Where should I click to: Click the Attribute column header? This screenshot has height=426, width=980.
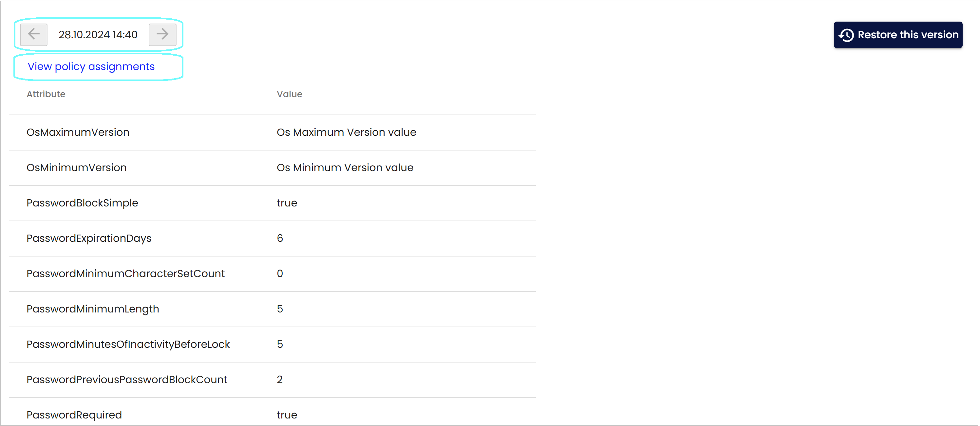(x=46, y=94)
